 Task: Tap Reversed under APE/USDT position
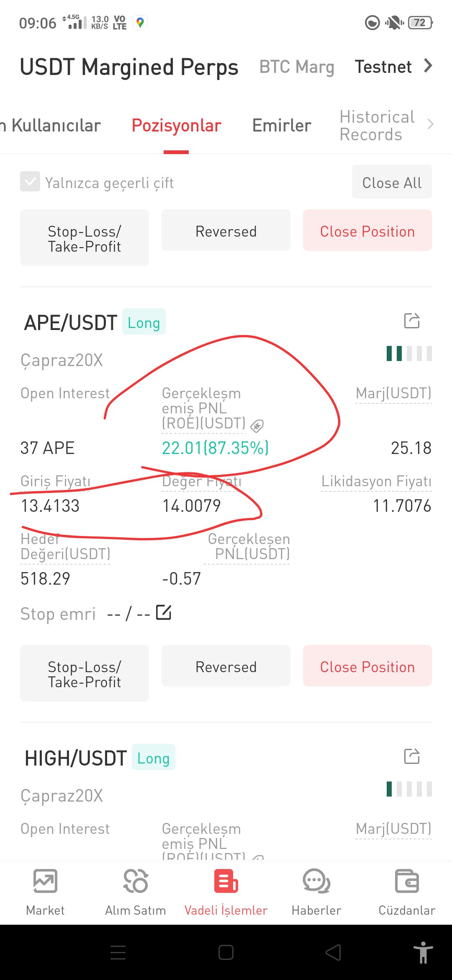tap(226, 666)
